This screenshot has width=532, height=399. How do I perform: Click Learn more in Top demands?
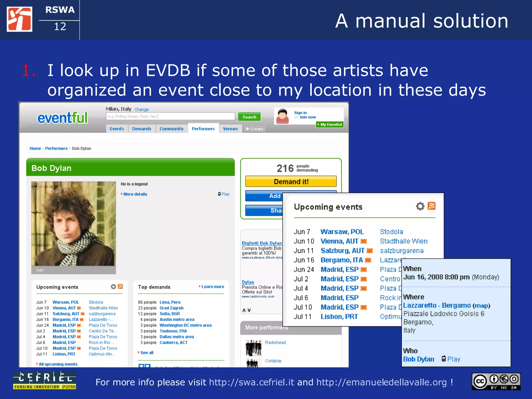click(213, 287)
